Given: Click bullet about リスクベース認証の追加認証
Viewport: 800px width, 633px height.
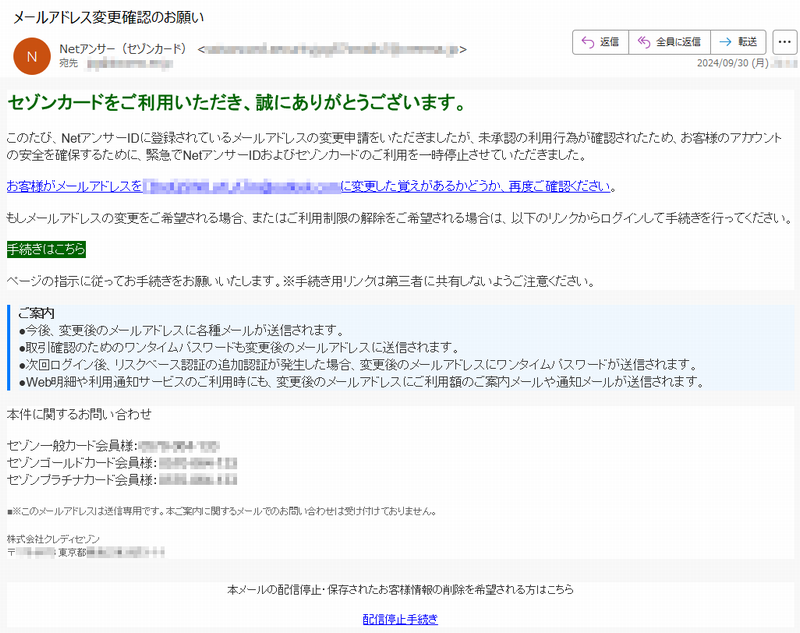Looking at the screenshot, I should click(358, 365).
